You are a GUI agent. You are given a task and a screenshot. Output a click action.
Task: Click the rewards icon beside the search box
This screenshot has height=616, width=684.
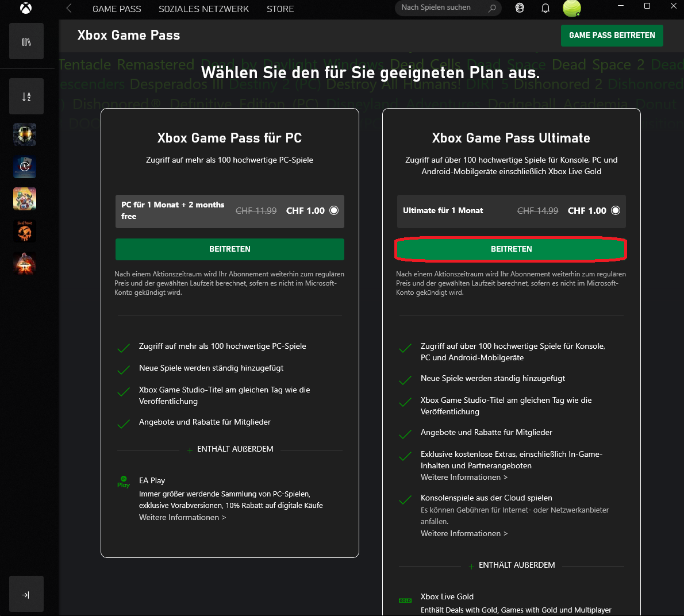[520, 8]
